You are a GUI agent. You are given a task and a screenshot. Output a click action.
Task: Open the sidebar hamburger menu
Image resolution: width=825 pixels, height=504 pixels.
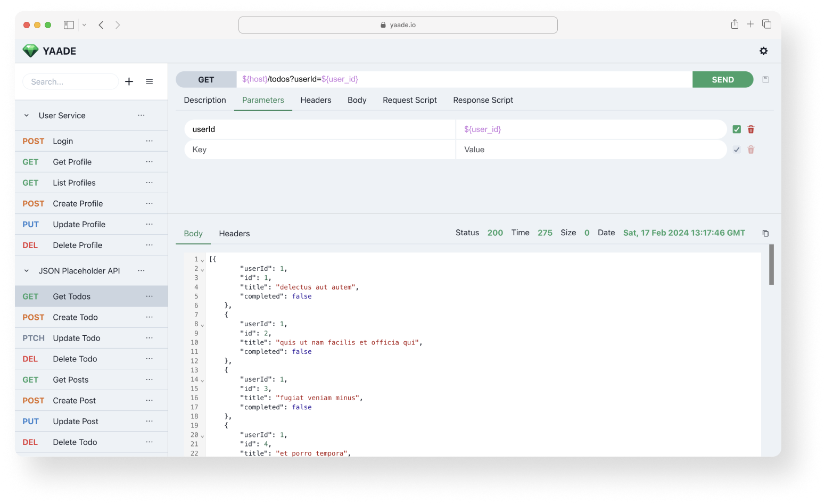click(150, 81)
